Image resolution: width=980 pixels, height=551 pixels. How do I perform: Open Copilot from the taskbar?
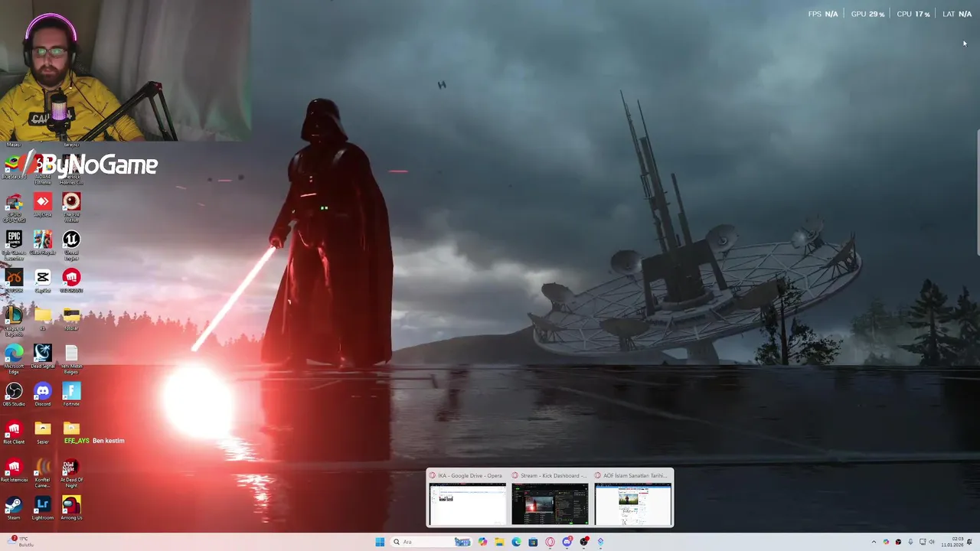482,542
